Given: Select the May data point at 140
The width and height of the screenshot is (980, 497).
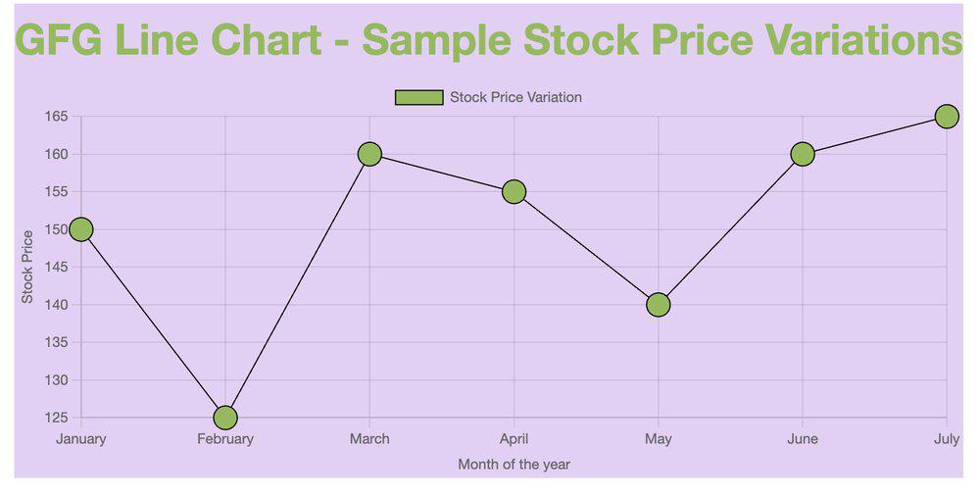Looking at the screenshot, I should [x=659, y=305].
